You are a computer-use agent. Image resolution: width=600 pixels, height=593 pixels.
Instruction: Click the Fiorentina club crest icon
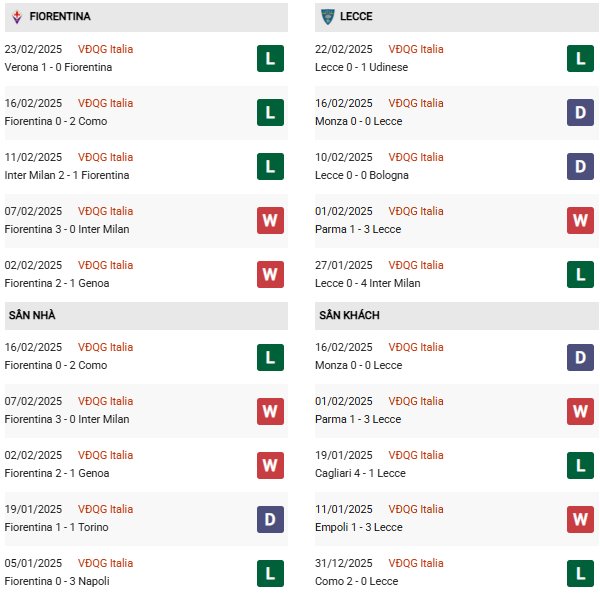[x=16, y=17]
